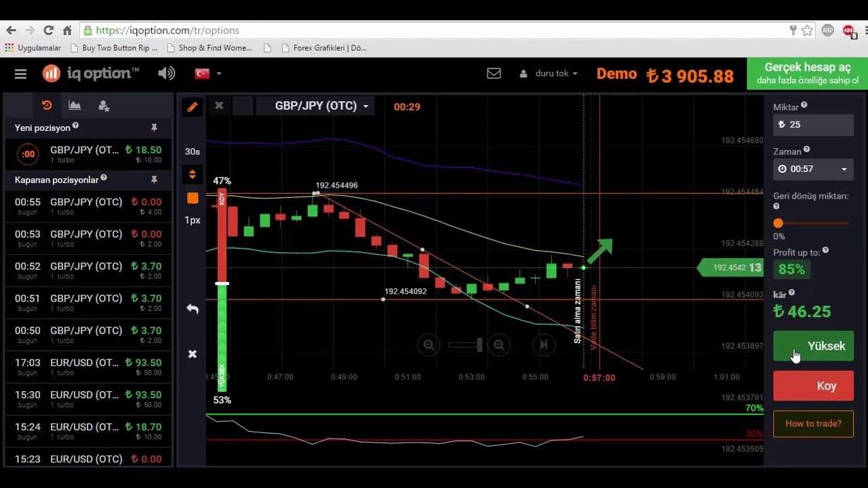
Task: Click the iqoption.com address bar
Action: click(434, 30)
